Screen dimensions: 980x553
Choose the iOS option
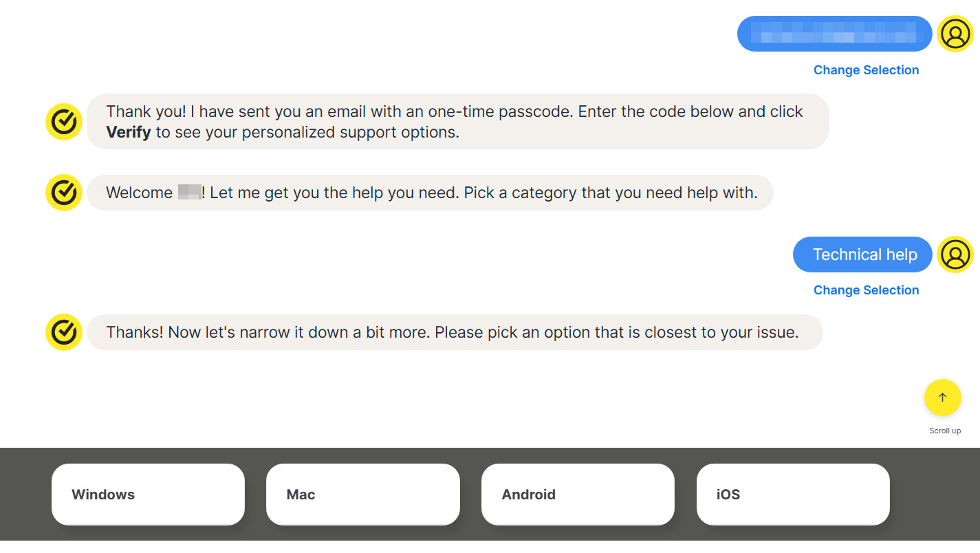click(x=793, y=495)
